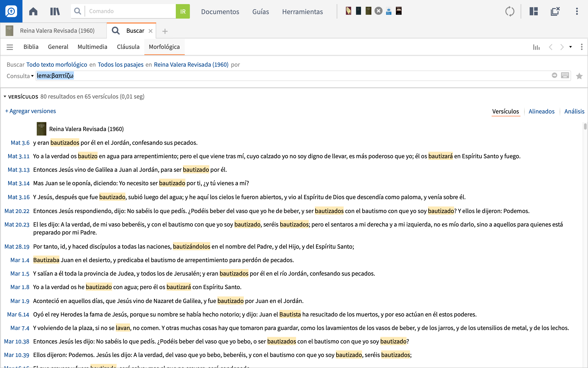Switch to Reina Valera Revisada (1960) tab
588x368 pixels.
[x=53, y=31]
